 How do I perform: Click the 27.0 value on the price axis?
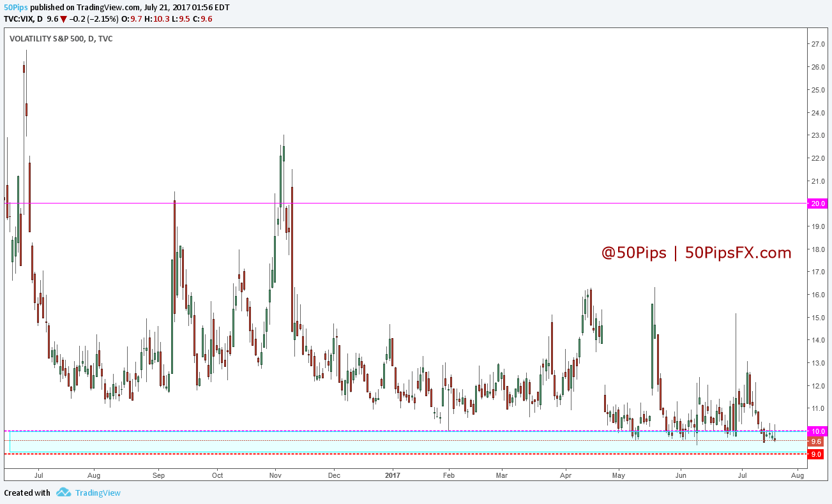pyautogui.click(x=819, y=44)
